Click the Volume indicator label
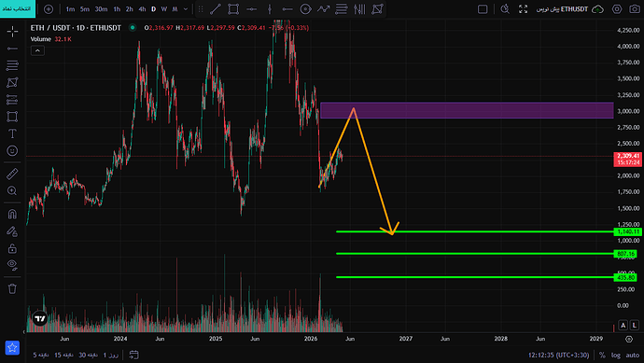This screenshot has height=363, width=644. 41,39
